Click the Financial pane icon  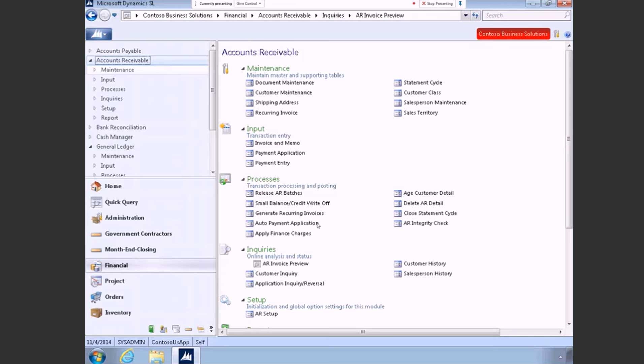(96, 266)
